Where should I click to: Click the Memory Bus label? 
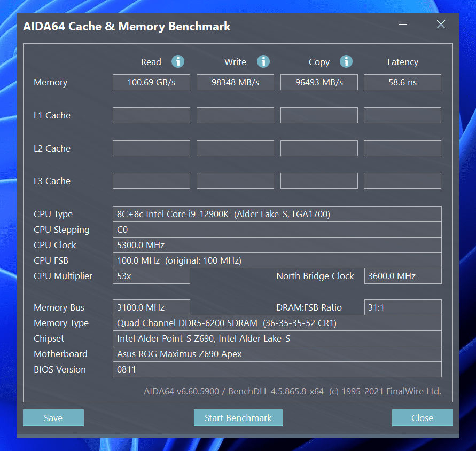click(x=59, y=308)
